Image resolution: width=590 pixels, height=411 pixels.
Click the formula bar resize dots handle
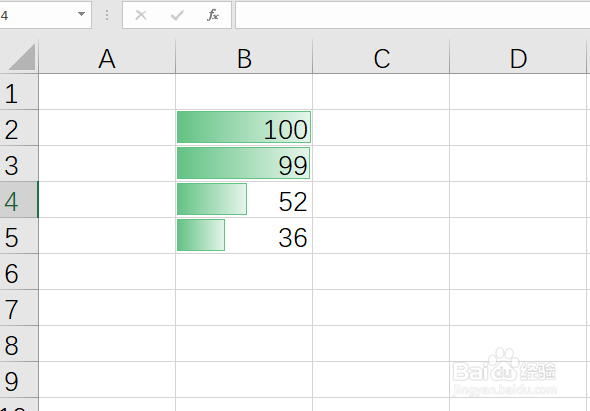pyautogui.click(x=107, y=15)
